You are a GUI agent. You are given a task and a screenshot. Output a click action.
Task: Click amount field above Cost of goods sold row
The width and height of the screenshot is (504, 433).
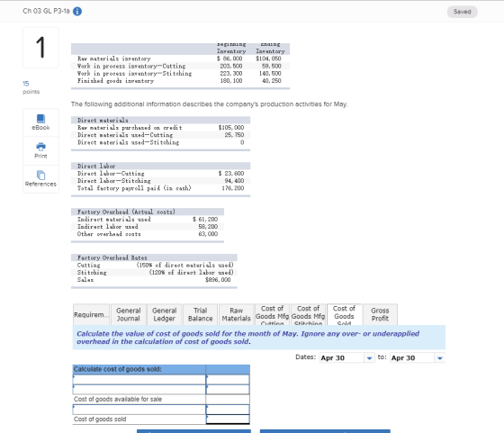click(228, 410)
